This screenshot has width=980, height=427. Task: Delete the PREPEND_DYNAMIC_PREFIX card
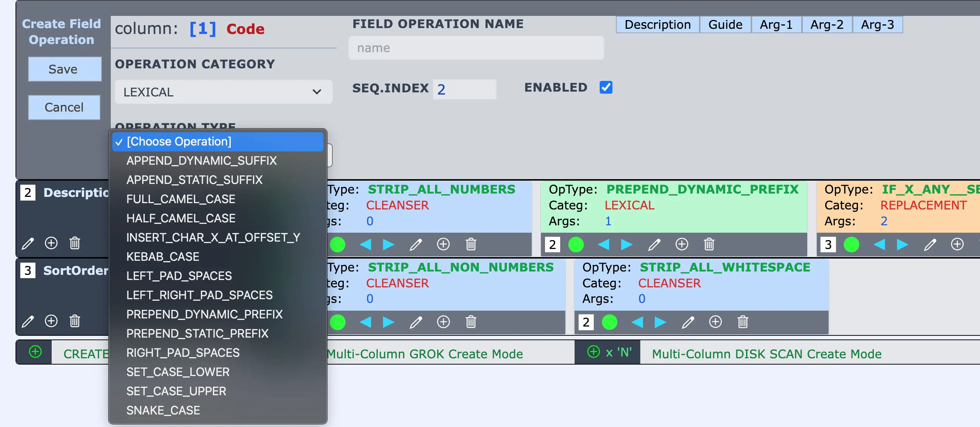click(709, 244)
